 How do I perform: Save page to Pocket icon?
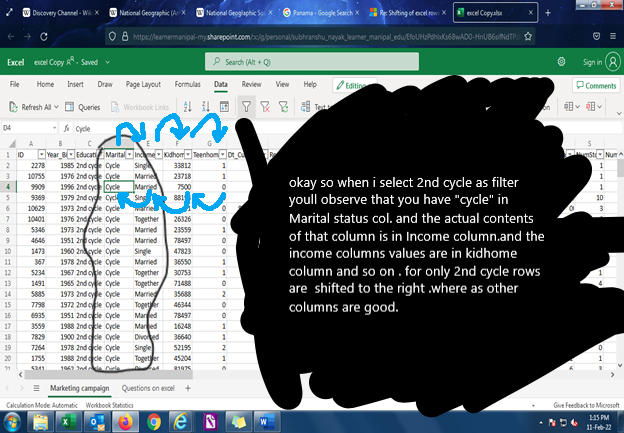point(596,36)
